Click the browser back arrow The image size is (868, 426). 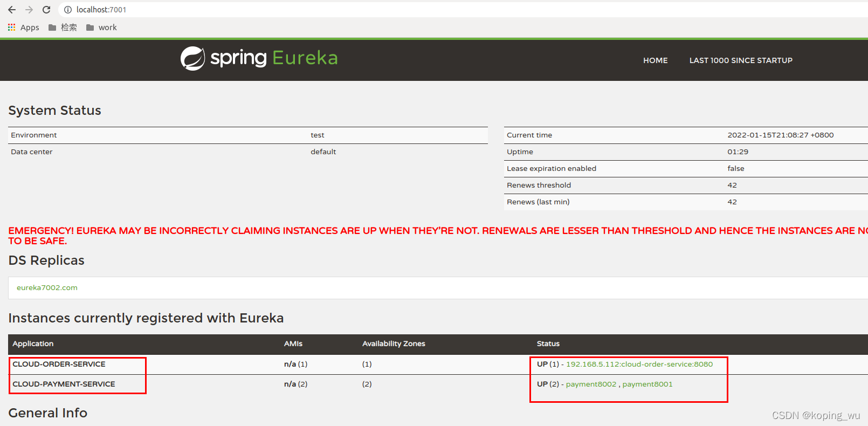click(12, 10)
